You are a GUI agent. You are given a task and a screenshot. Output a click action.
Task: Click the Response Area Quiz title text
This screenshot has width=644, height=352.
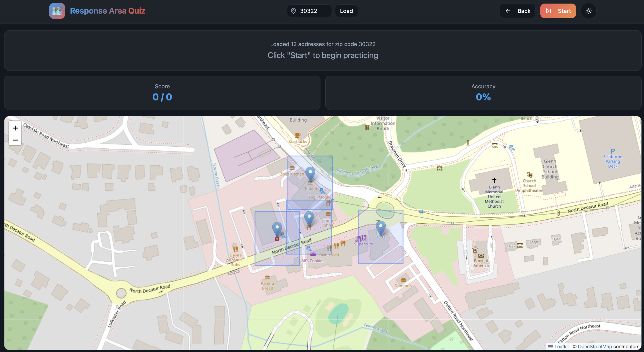point(107,11)
